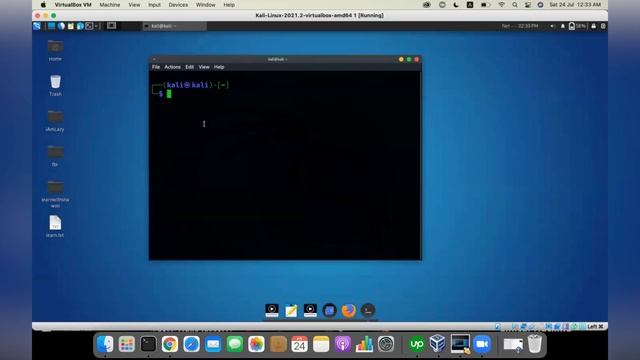This screenshot has width=640, height=360.
Task: Open the Wi-Fi status menu
Action: (x=502, y=5)
